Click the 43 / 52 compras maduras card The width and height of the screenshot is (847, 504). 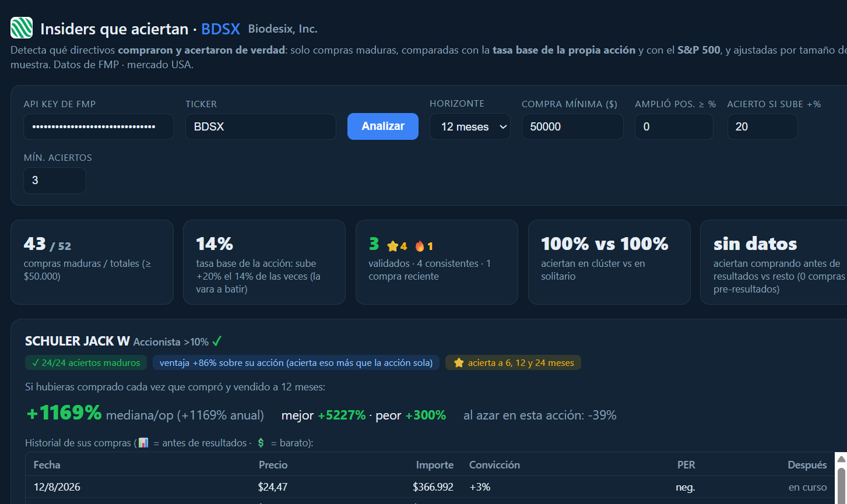pyautogui.click(x=92, y=262)
